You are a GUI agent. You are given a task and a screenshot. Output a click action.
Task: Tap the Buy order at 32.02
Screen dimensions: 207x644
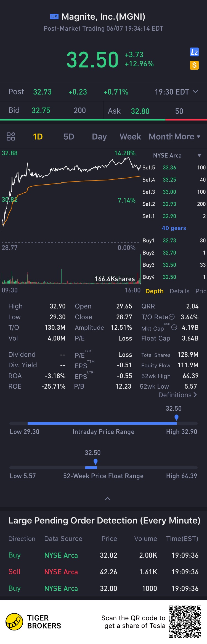click(104, 555)
